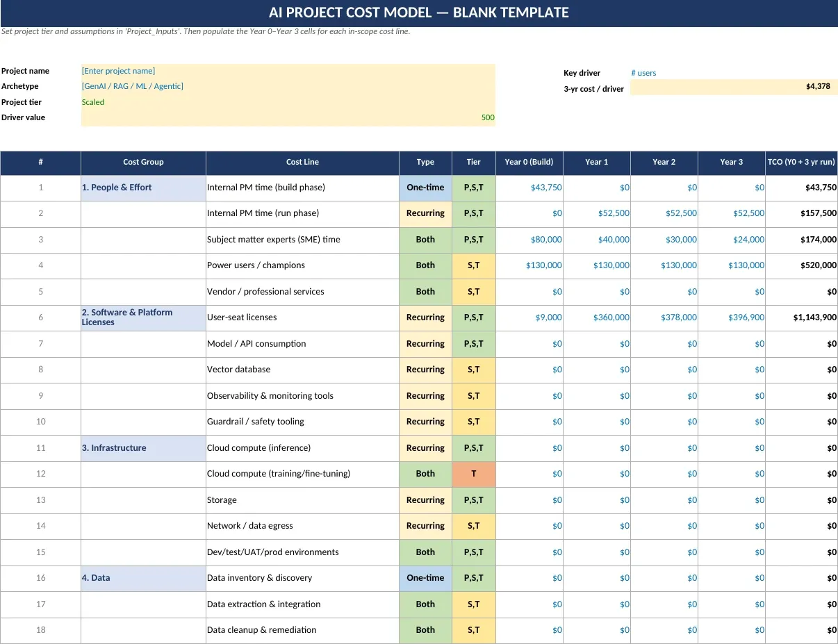Select the '4. Data' group cell
838x644 pixels.
click(143, 578)
